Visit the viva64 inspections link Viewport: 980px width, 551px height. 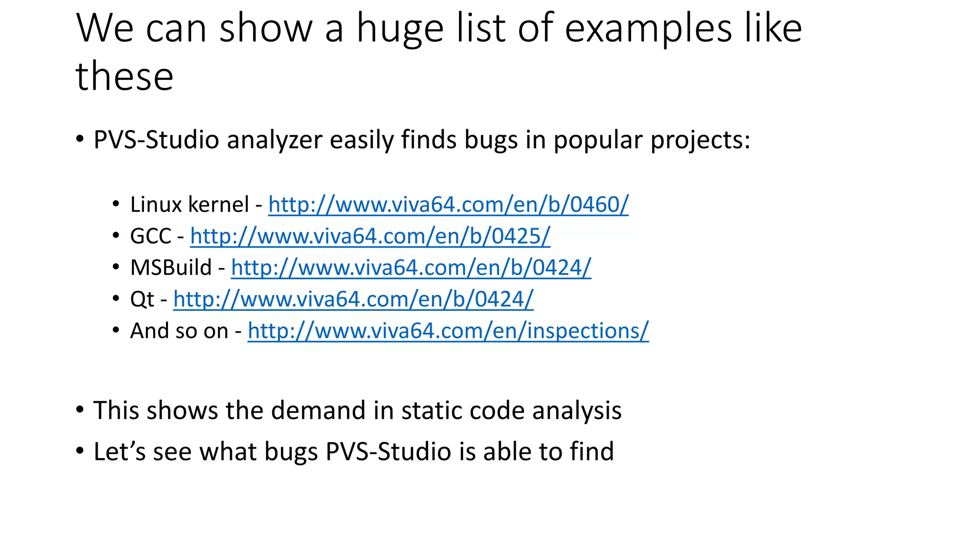(448, 331)
